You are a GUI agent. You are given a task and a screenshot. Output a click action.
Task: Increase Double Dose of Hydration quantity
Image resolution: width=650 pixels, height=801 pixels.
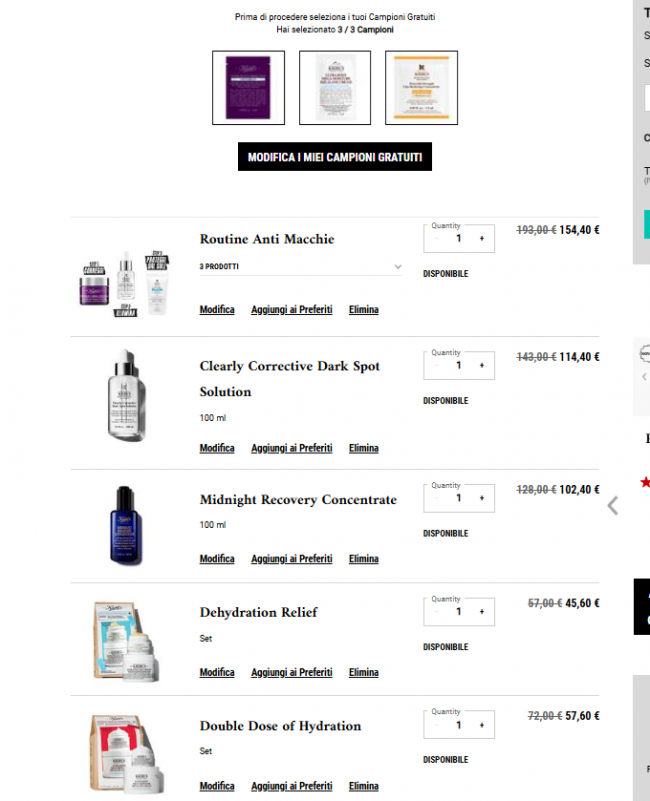(482, 725)
